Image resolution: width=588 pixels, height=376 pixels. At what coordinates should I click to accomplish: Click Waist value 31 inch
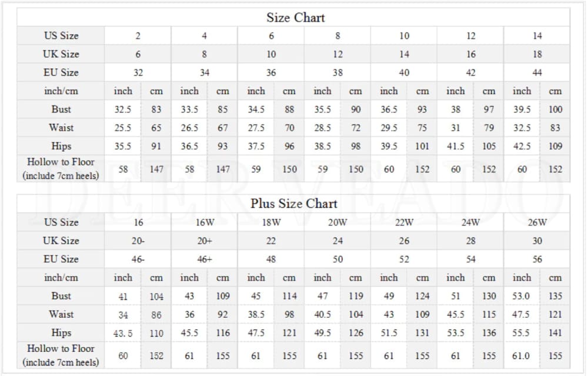click(x=455, y=128)
